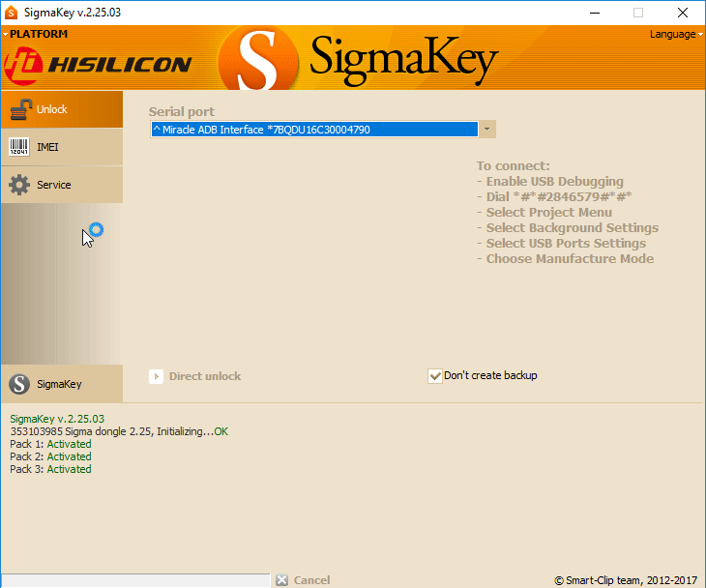Viewport: 706px width, 588px height.
Task: Toggle the Don't create backup checkbox
Action: pyautogui.click(x=435, y=376)
